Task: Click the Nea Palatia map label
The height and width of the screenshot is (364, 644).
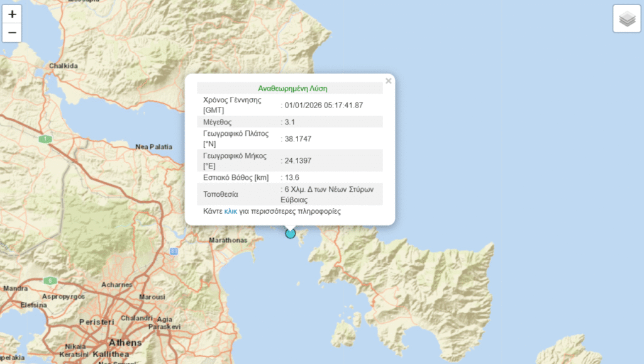Action: (153, 146)
